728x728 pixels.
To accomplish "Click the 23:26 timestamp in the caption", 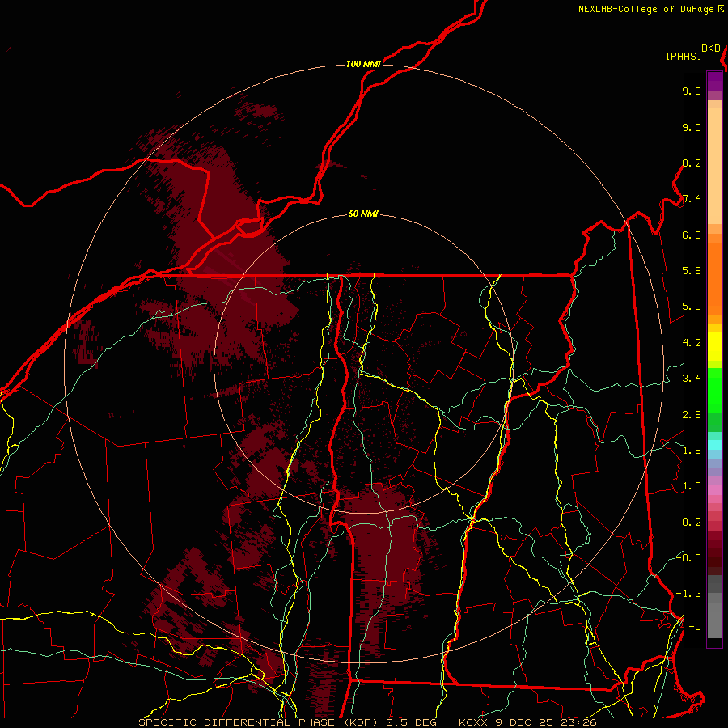I will (x=580, y=722).
